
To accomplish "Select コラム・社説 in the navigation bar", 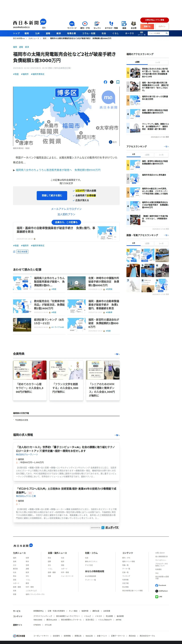I will (89, 33).
